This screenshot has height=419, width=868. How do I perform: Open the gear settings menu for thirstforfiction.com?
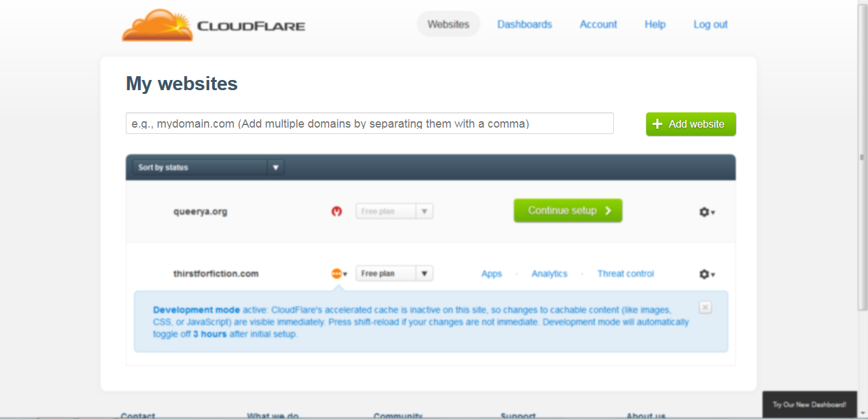[x=707, y=274]
